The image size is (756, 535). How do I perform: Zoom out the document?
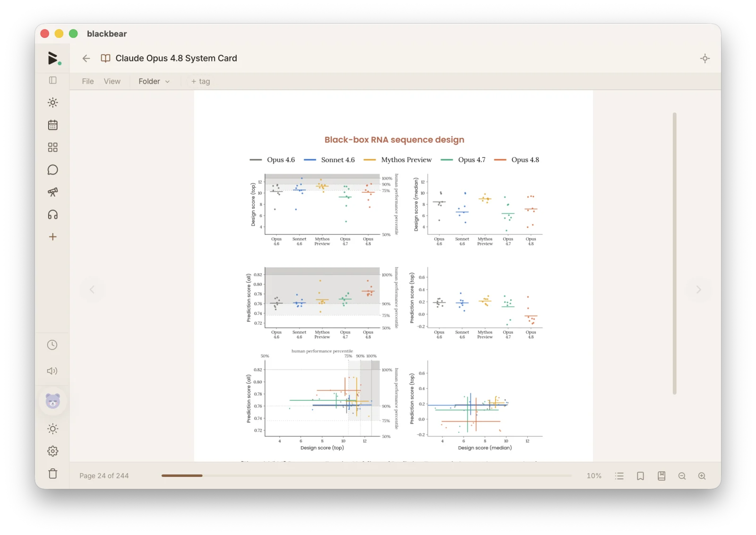click(682, 476)
